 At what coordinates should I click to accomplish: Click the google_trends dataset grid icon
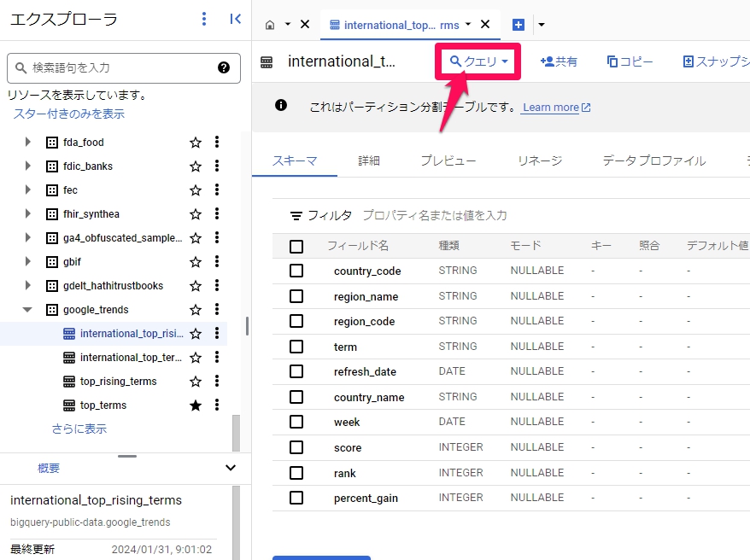[51, 310]
